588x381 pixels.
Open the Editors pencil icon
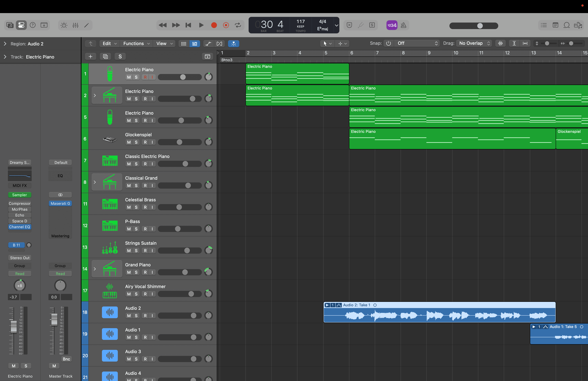(86, 25)
